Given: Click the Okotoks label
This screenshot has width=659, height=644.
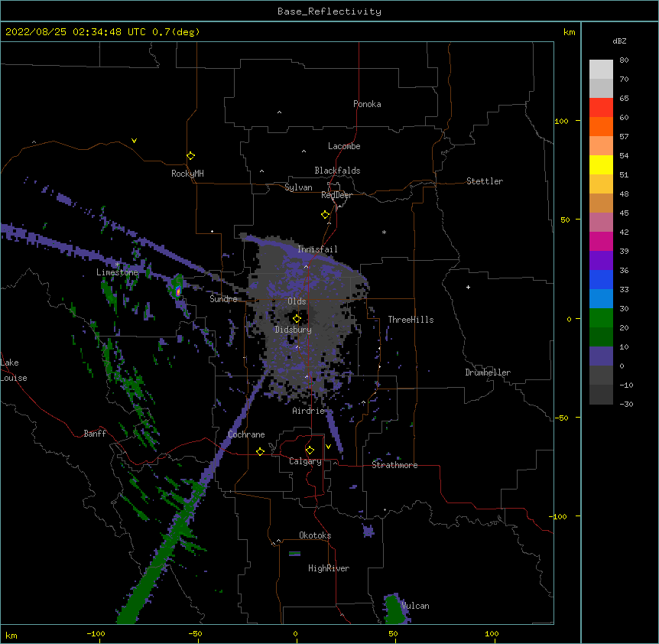Looking at the screenshot, I should [x=315, y=535].
